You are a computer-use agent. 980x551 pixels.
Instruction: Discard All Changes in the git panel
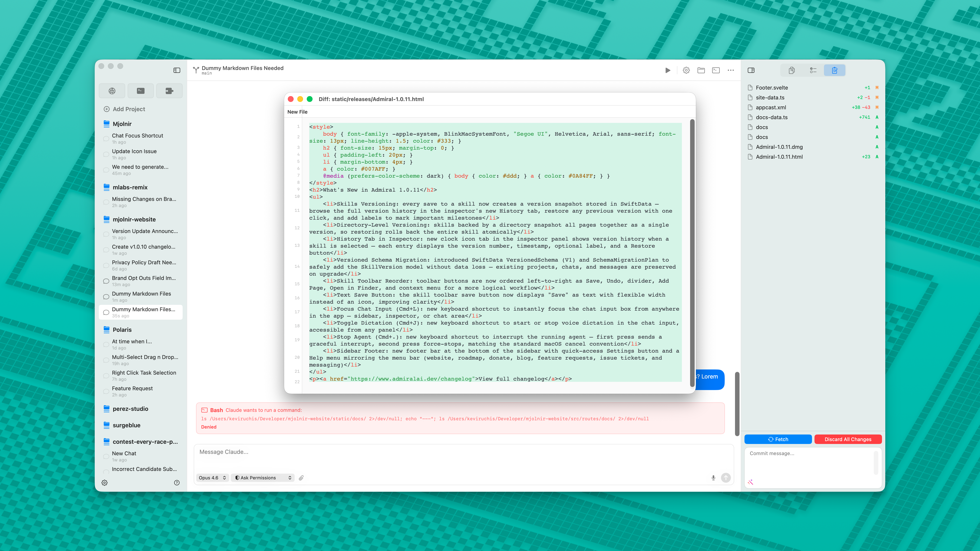(x=848, y=439)
